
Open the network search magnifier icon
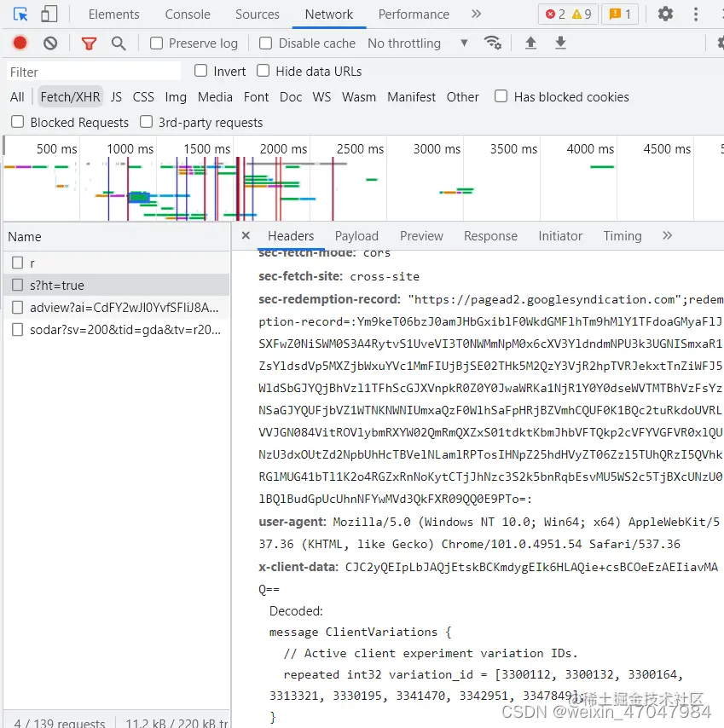(119, 43)
